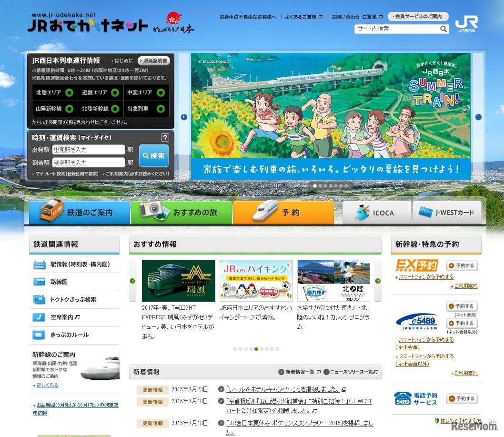This screenshot has height=437, width=504.
Task: Select the first white dot under main banner
Action: [x=315, y=186]
